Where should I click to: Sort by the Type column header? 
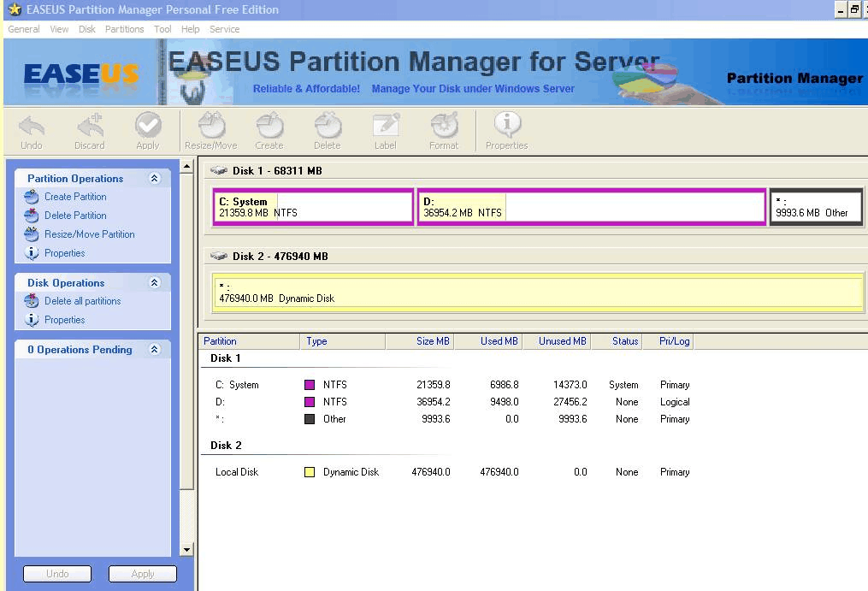tap(343, 341)
